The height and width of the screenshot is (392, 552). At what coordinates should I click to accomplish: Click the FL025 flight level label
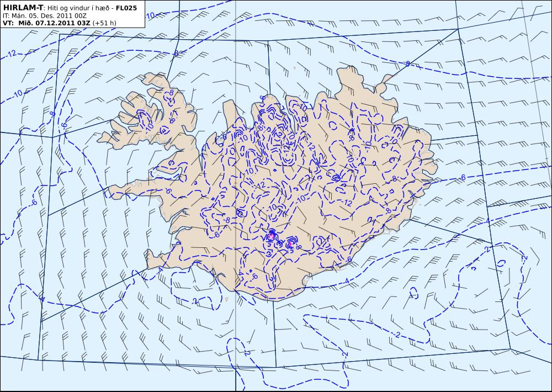coord(126,8)
